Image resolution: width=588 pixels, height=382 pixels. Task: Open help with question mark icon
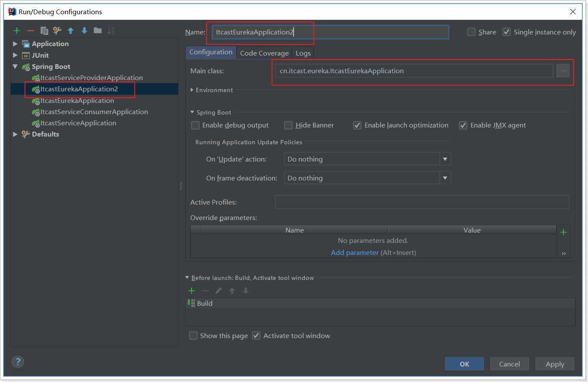(18, 362)
